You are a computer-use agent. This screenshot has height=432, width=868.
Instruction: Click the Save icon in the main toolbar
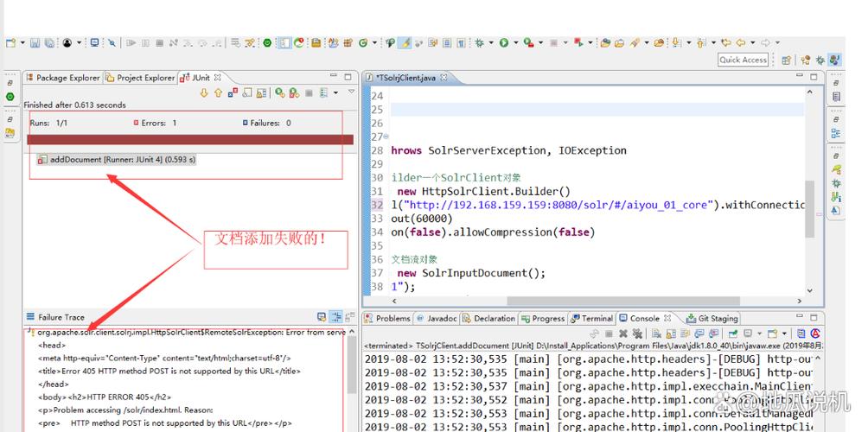click(x=35, y=42)
